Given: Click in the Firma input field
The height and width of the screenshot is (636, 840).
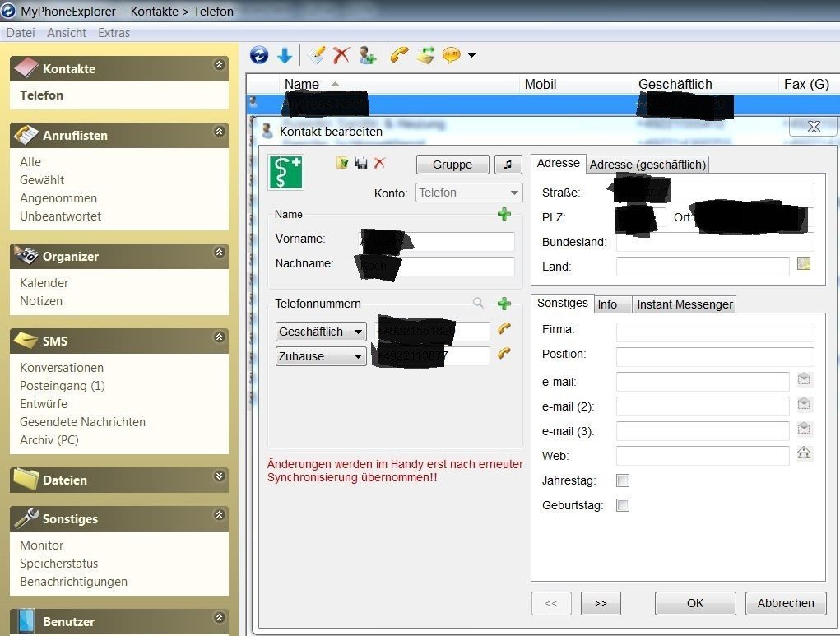Looking at the screenshot, I should click(x=715, y=332).
